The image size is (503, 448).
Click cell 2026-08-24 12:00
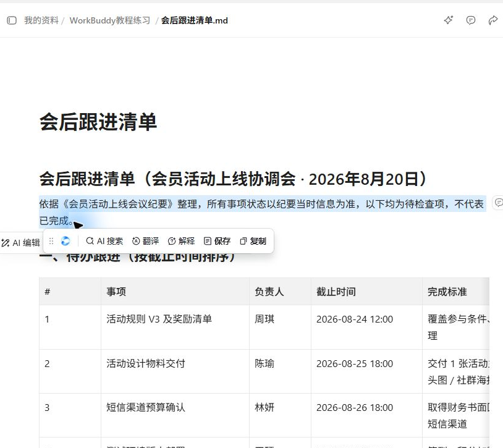pos(366,327)
